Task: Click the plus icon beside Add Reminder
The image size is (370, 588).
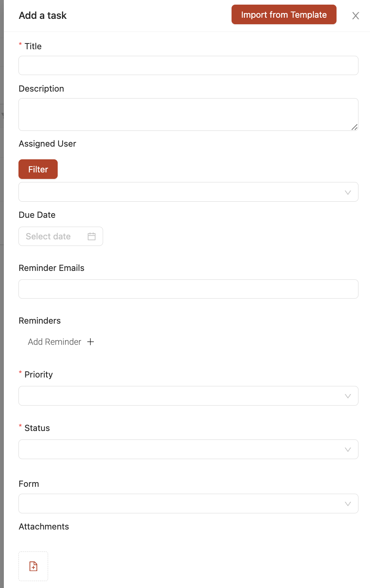Action: (90, 342)
